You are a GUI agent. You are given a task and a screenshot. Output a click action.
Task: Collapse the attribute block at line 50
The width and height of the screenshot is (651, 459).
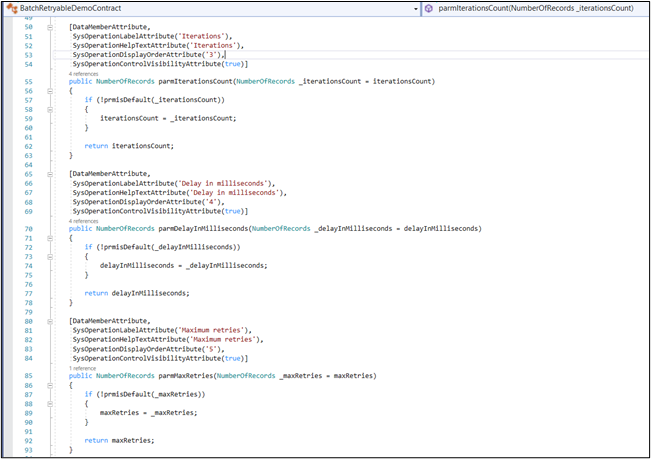click(50, 27)
